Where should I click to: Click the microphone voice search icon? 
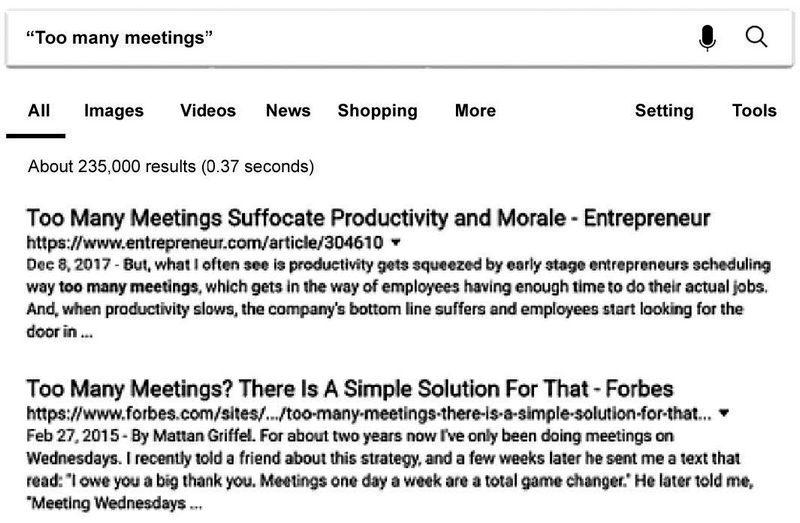[708, 38]
